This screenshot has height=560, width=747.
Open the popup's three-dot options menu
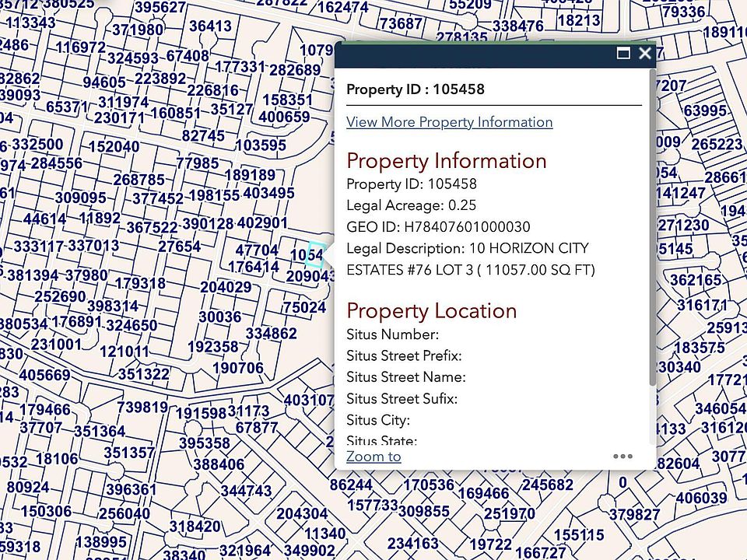(622, 457)
